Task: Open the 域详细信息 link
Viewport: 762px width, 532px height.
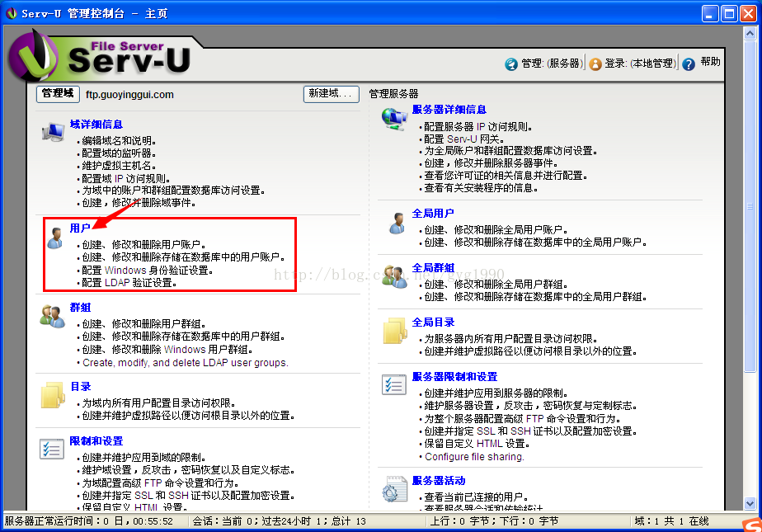Action: point(96,125)
